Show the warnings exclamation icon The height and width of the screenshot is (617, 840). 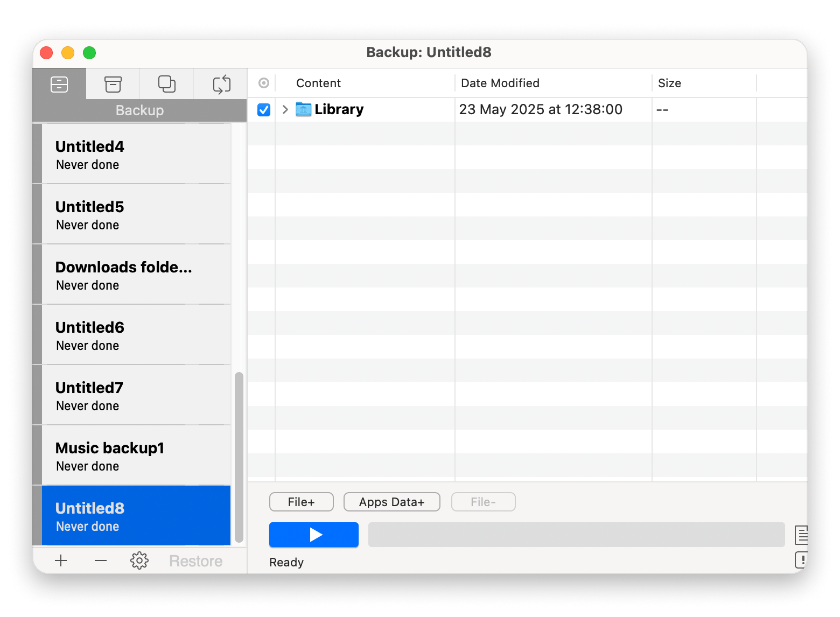[x=801, y=560]
